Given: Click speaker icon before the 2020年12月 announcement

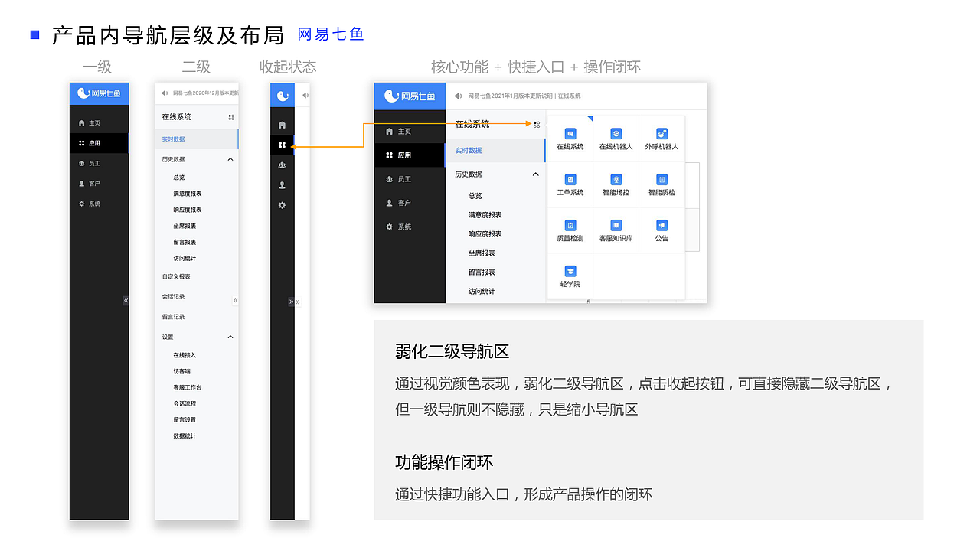Looking at the screenshot, I should (x=165, y=93).
